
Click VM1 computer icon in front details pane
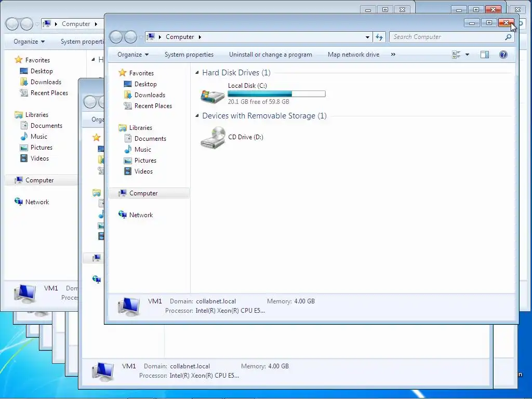[129, 307]
